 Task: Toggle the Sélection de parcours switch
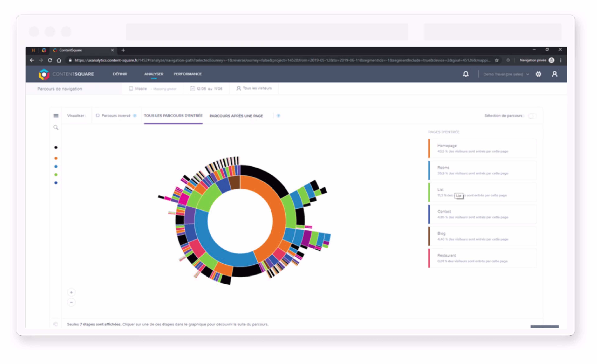click(x=532, y=116)
